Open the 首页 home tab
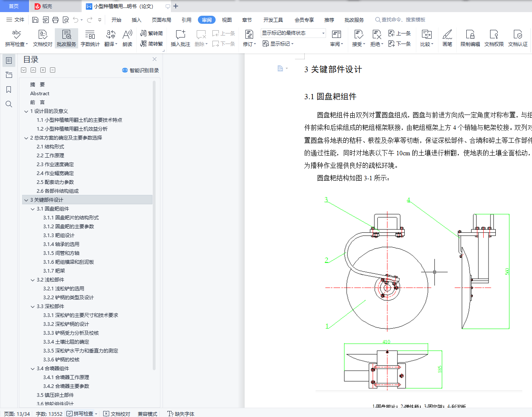Screen dimensions: 532x417 tap(14, 6)
